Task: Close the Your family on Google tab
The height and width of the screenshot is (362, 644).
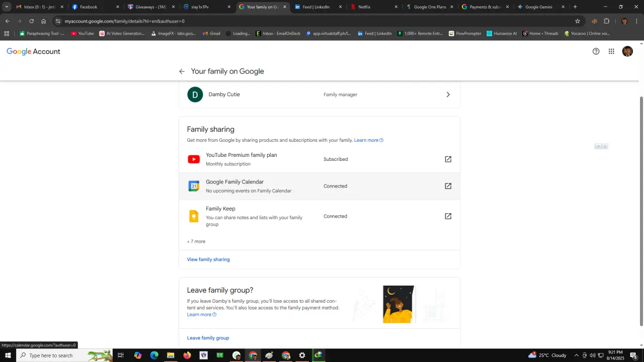Action: click(x=285, y=7)
